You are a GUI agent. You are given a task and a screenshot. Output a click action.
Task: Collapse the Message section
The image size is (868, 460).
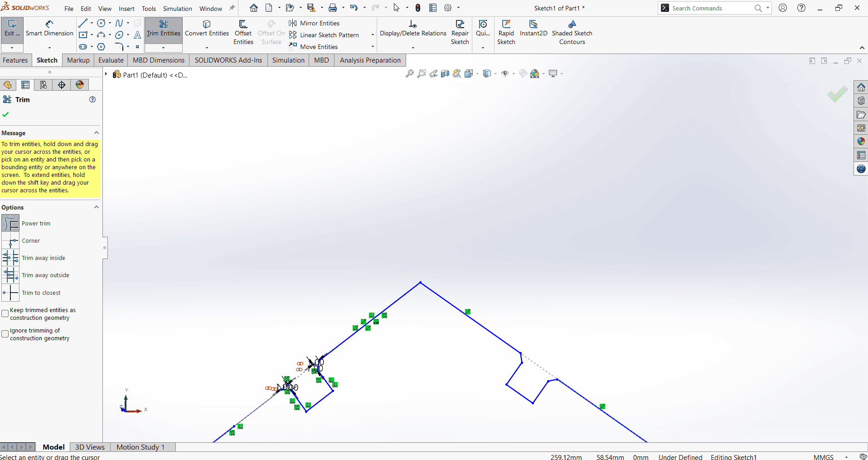96,132
